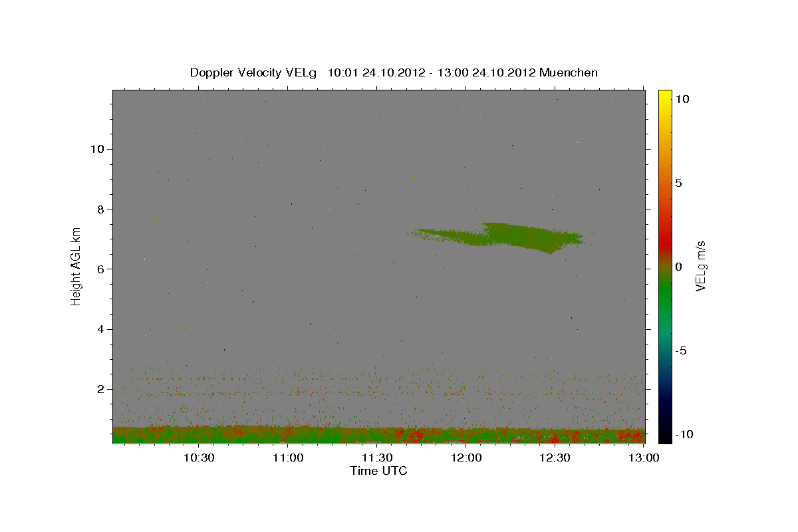Click the 12:00 time tick label
The width and height of the screenshot is (798, 532).
point(466,458)
